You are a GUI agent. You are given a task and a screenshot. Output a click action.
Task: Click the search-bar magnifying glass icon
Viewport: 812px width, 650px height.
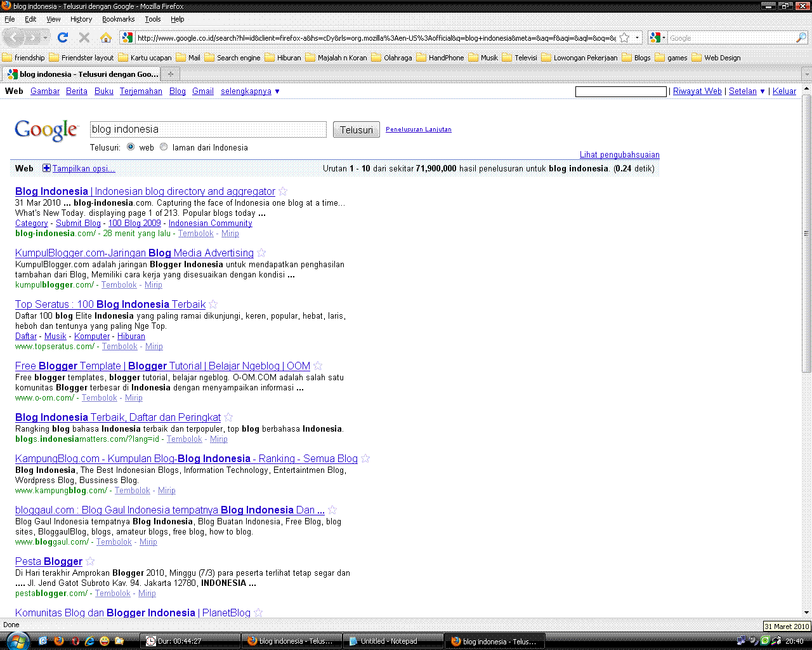point(801,38)
